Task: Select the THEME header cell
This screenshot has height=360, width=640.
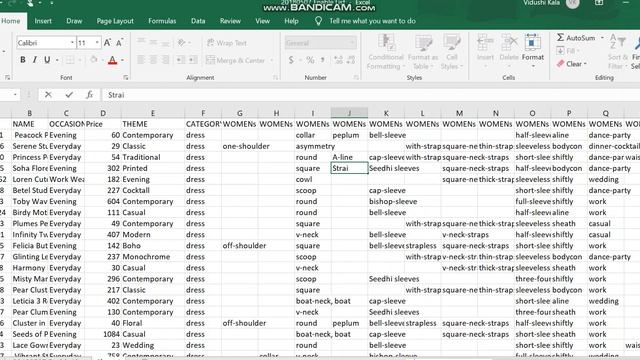Action: tap(153, 124)
